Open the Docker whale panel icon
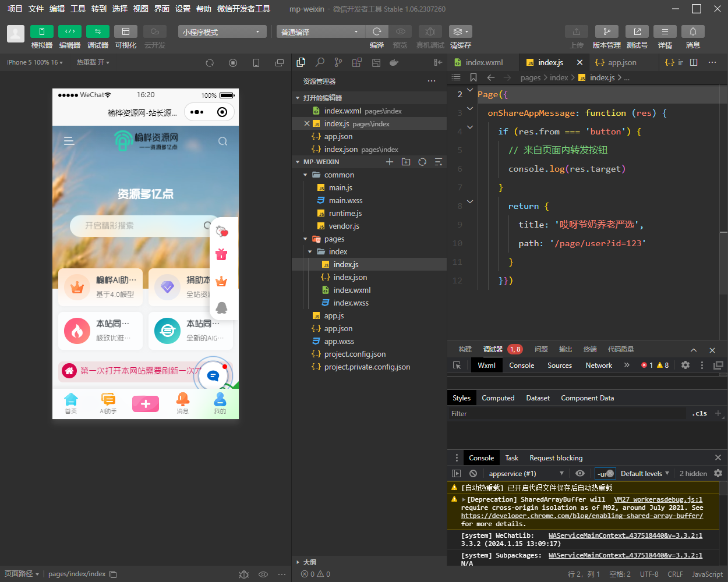The image size is (728, 582). 394,62
